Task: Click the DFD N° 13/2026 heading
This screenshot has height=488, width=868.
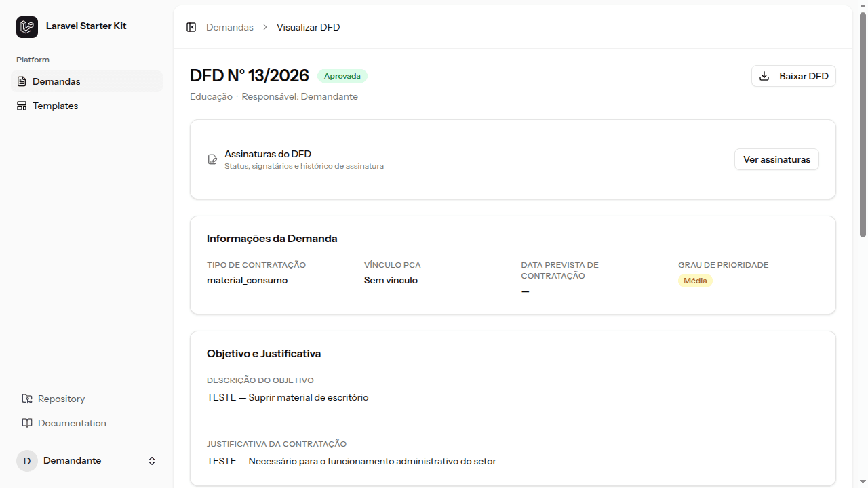Action: click(x=250, y=76)
